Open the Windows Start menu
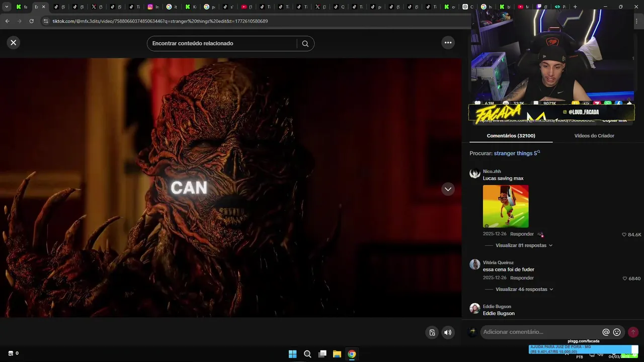Screen dimensions: 644x362 tap(292, 354)
